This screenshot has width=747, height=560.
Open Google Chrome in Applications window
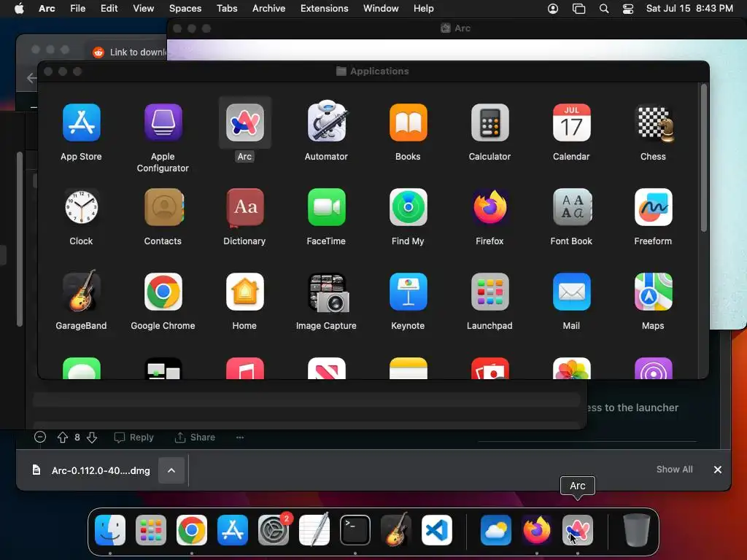pyautogui.click(x=163, y=292)
